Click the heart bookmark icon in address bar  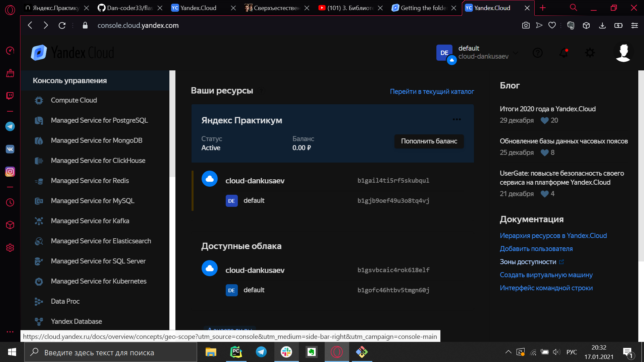tap(552, 25)
